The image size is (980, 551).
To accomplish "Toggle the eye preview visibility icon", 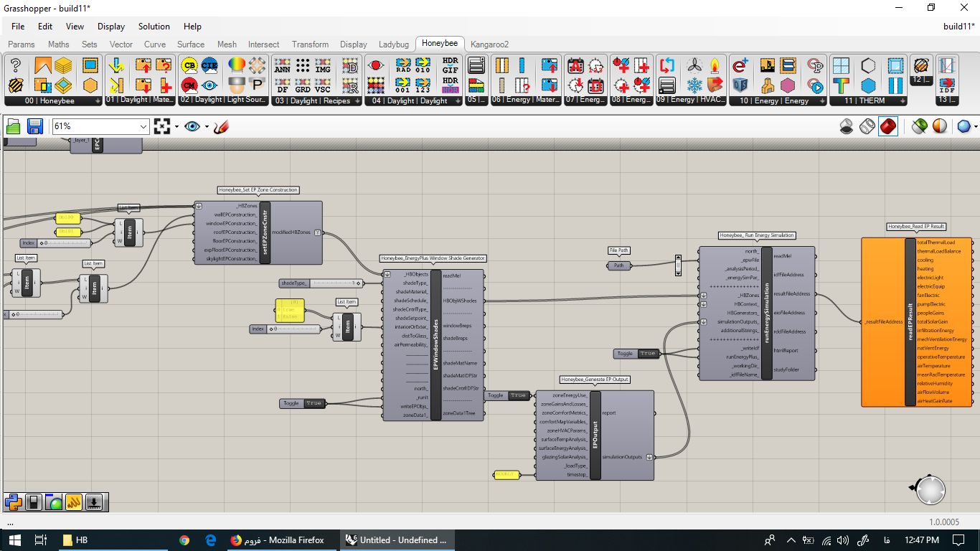I will (192, 126).
